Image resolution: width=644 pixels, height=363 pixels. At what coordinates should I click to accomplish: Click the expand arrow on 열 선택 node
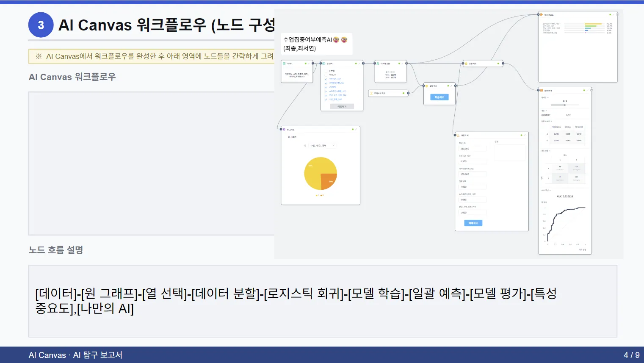(359, 64)
